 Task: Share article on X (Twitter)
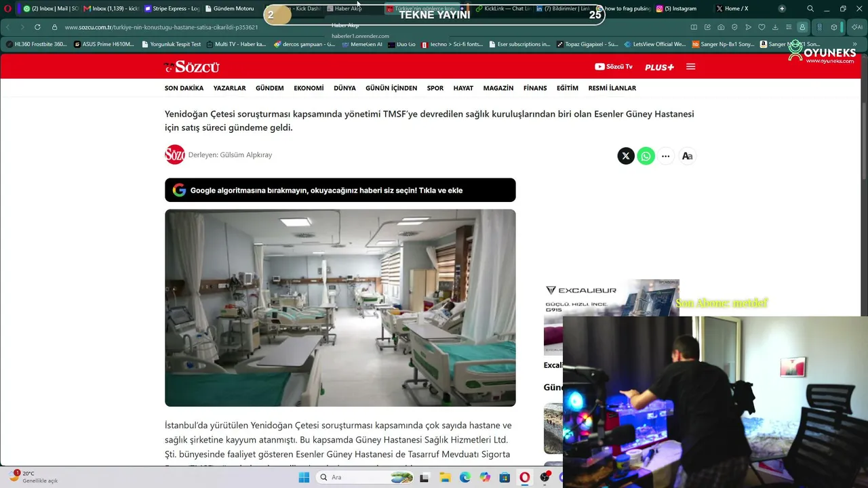pyautogui.click(x=626, y=156)
